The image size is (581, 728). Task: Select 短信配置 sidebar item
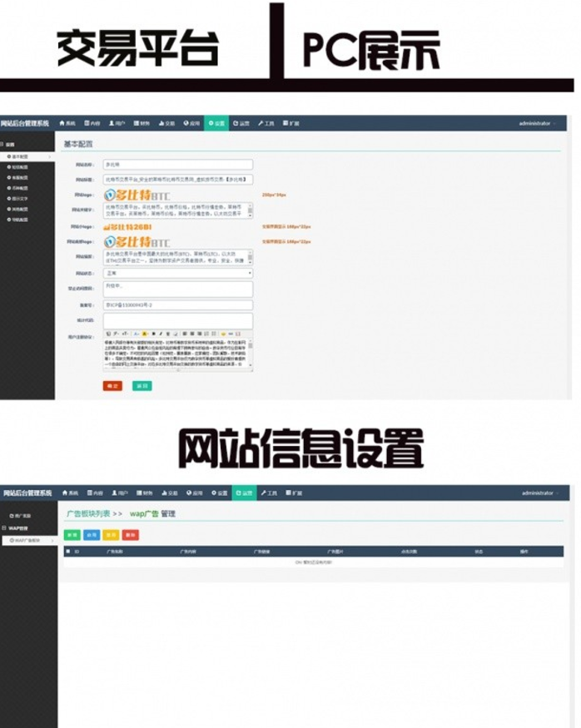[17, 166]
